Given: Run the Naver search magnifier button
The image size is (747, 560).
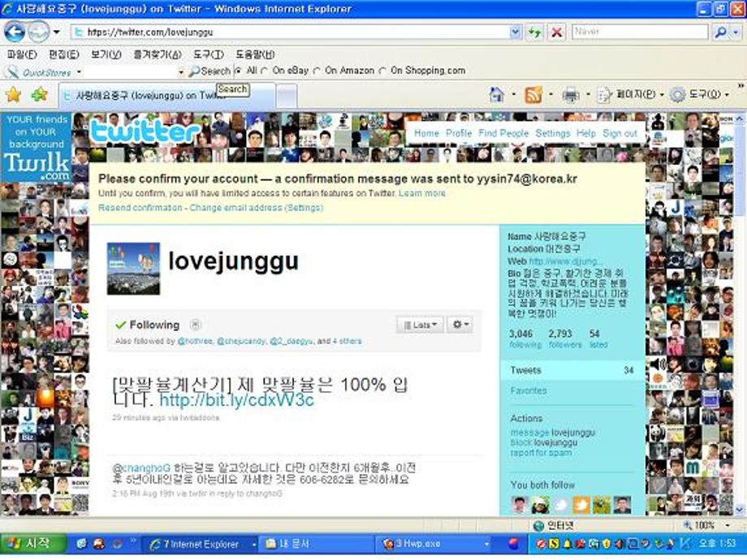Looking at the screenshot, I should tap(720, 32).
